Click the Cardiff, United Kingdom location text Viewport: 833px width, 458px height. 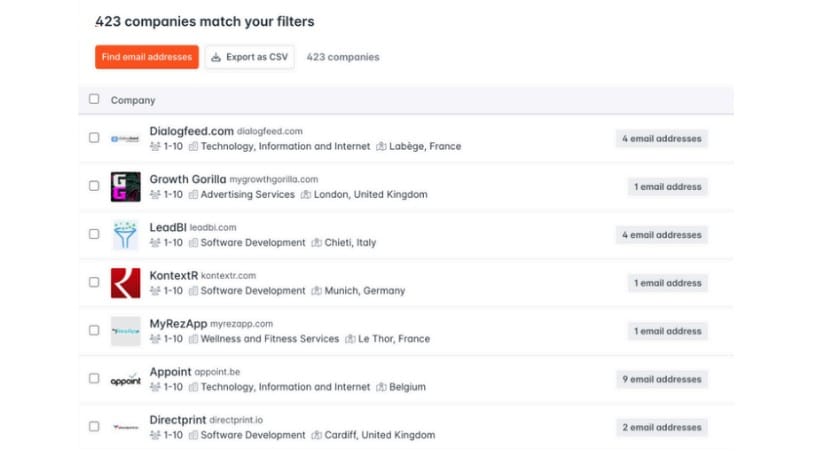point(380,435)
